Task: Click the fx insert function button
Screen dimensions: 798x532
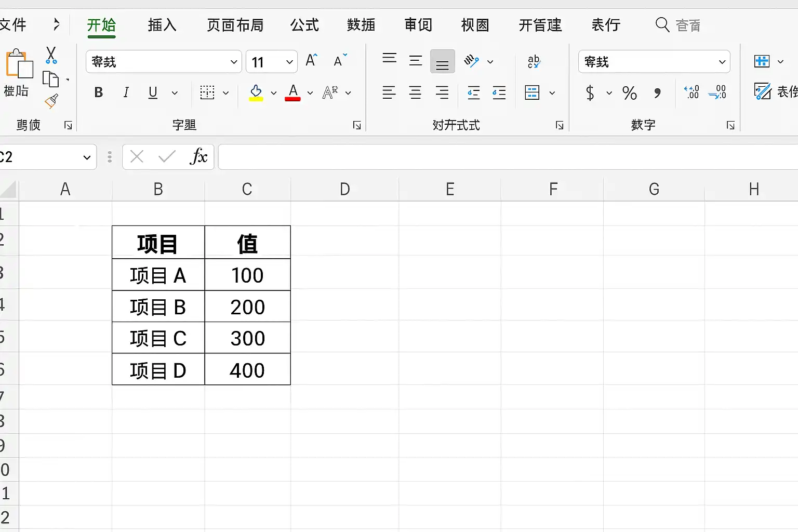Action: click(x=198, y=156)
